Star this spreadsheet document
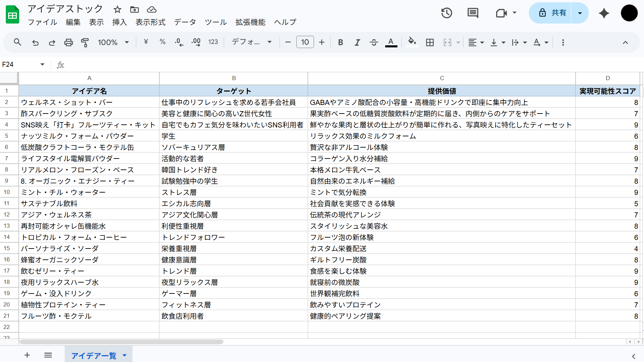 (117, 9)
